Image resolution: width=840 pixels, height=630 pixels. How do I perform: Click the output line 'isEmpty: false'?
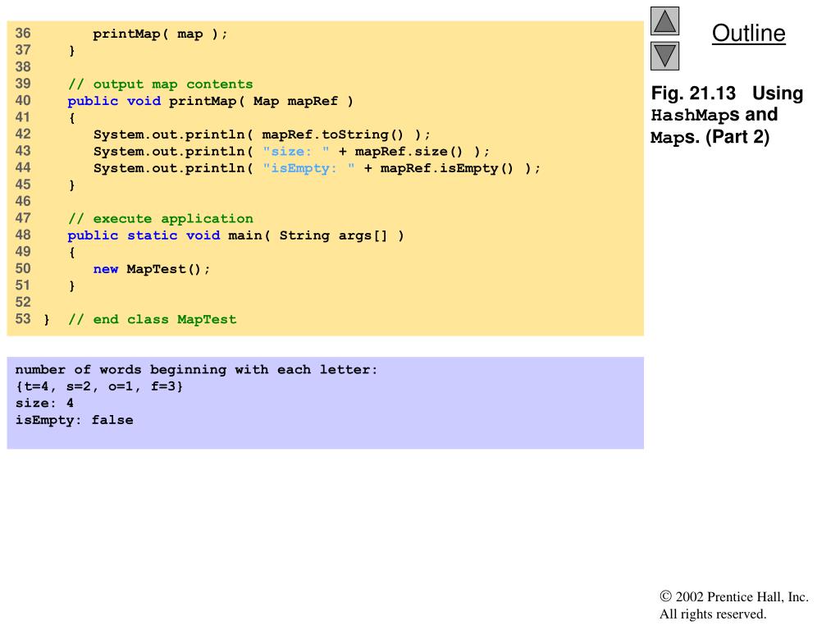tap(74, 420)
